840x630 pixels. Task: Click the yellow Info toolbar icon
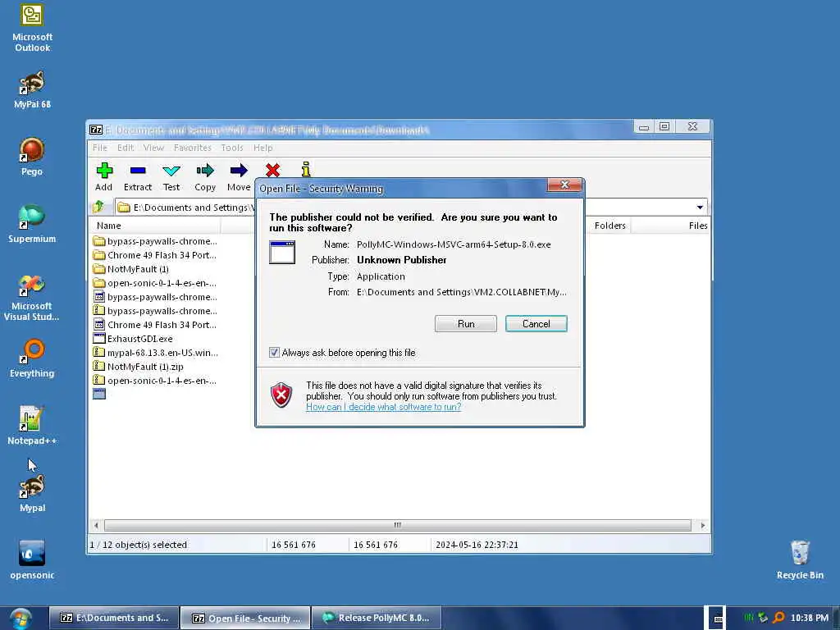(306, 169)
